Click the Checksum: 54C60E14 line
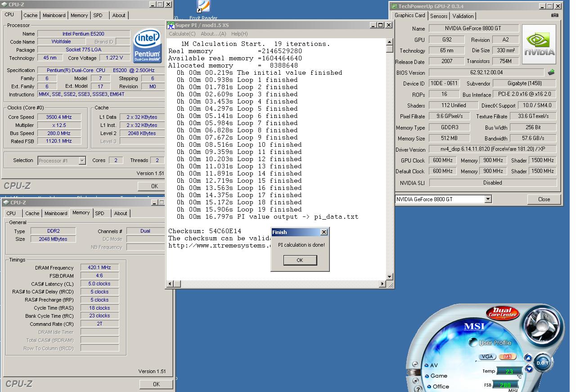Viewport: 576px width, 392px height. click(x=205, y=231)
